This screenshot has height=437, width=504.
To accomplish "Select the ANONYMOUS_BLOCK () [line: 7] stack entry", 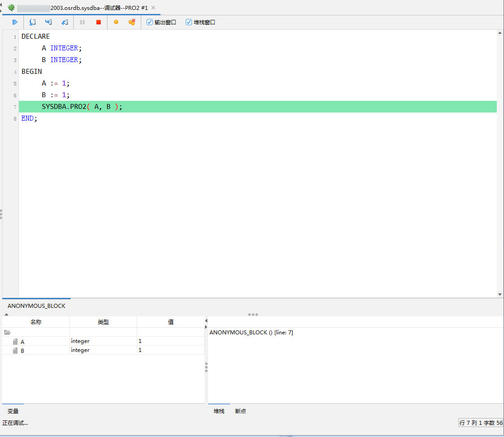I will [x=251, y=333].
